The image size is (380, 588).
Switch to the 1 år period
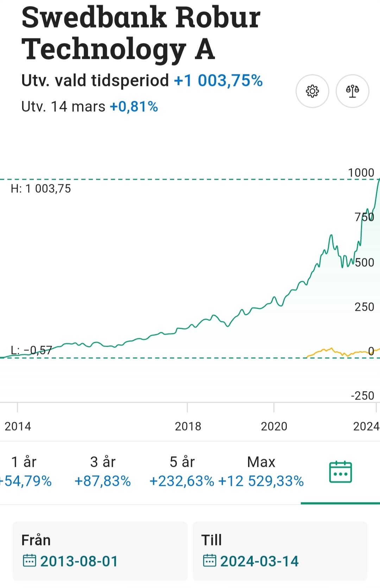(x=25, y=471)
